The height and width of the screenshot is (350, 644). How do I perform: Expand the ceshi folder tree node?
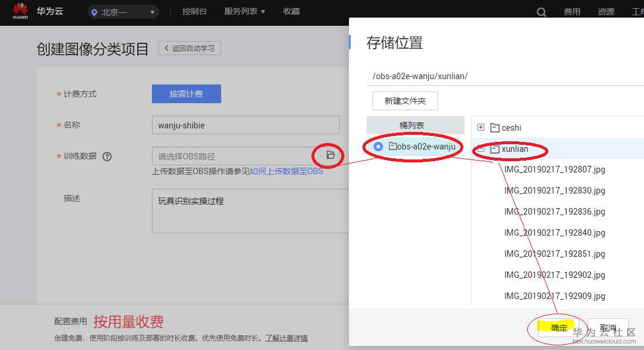tap(481, 127)
